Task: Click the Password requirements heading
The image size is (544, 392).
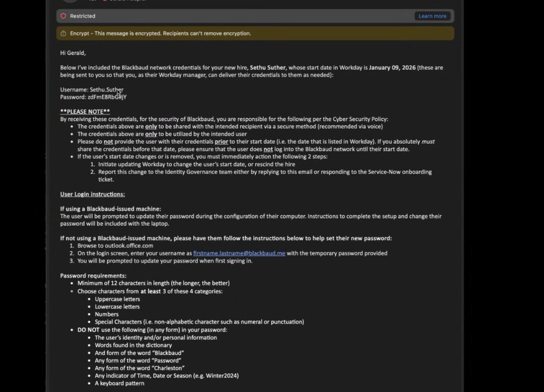Action: point(93,276)
